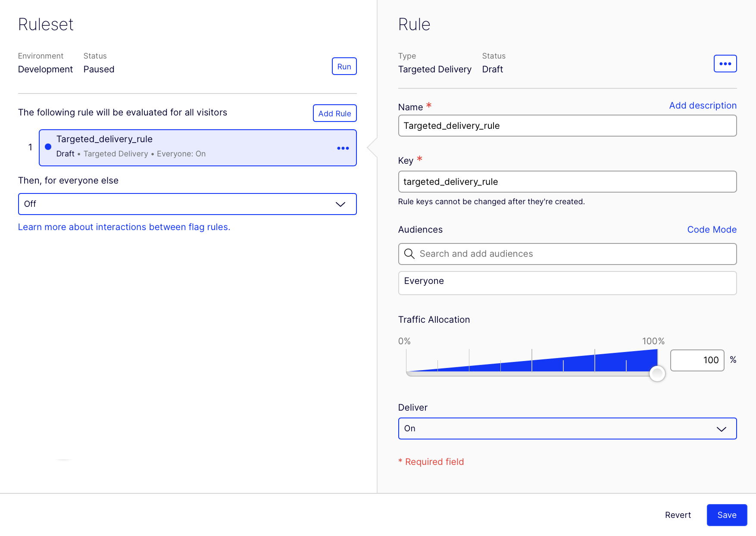Click the chevron arrow in Deliver dropdown
This screenshot has width=756, height=536.
721,429
